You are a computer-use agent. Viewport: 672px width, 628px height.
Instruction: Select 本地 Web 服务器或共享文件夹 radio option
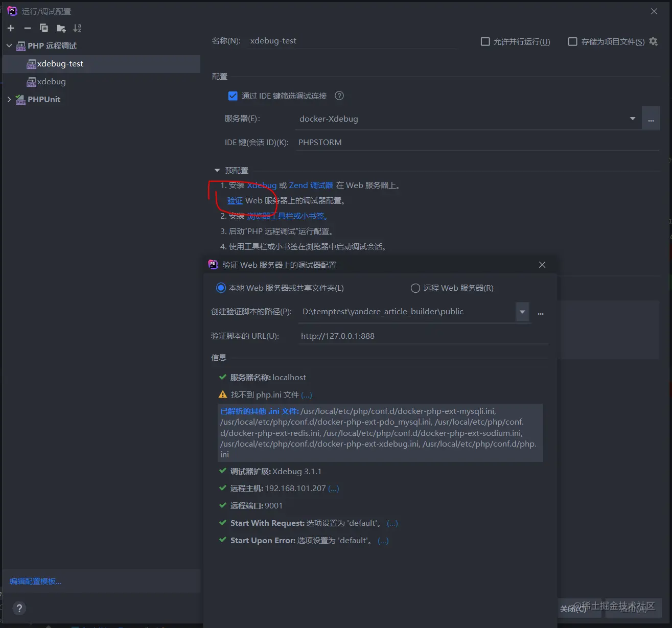click(221, 288)
